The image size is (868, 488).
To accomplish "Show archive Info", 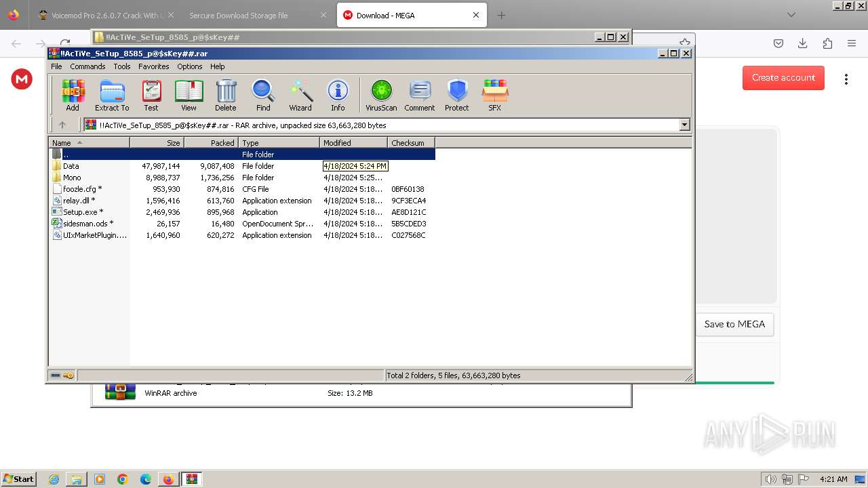I will [x=338, y=95].
